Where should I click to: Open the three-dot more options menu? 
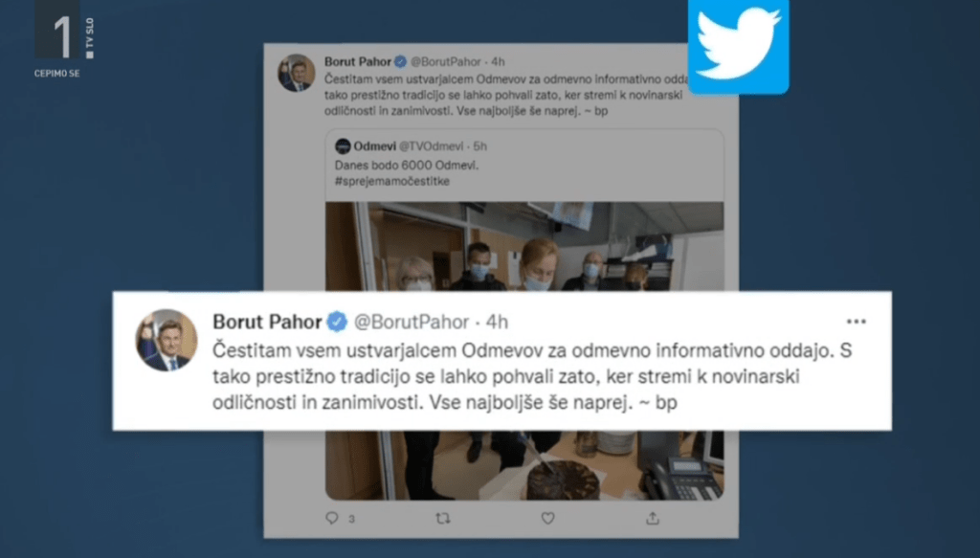tap(857, 322)
